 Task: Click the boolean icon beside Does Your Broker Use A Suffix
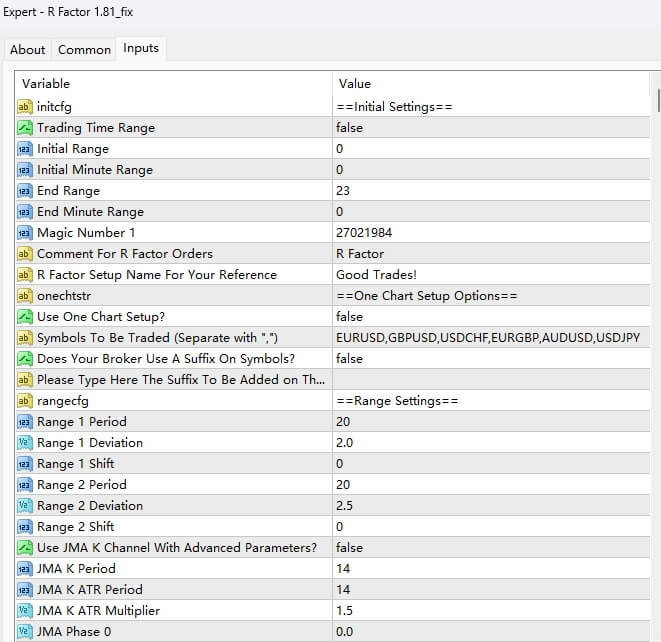click(24, 359)
